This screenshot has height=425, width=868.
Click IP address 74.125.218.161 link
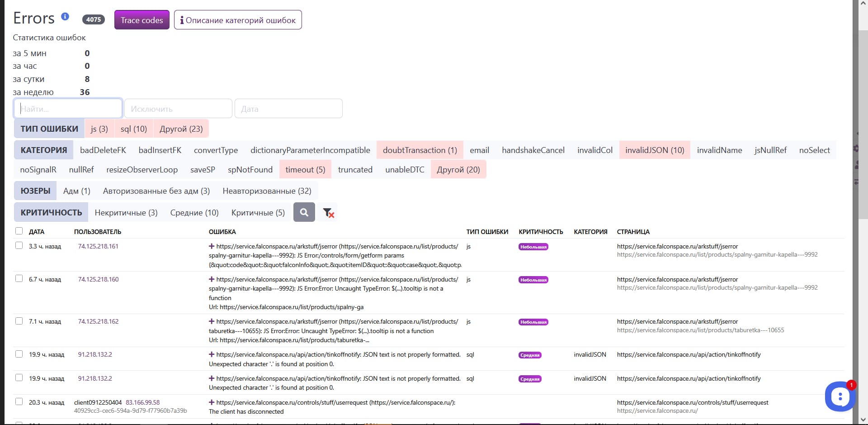click(x=98, y=247)
